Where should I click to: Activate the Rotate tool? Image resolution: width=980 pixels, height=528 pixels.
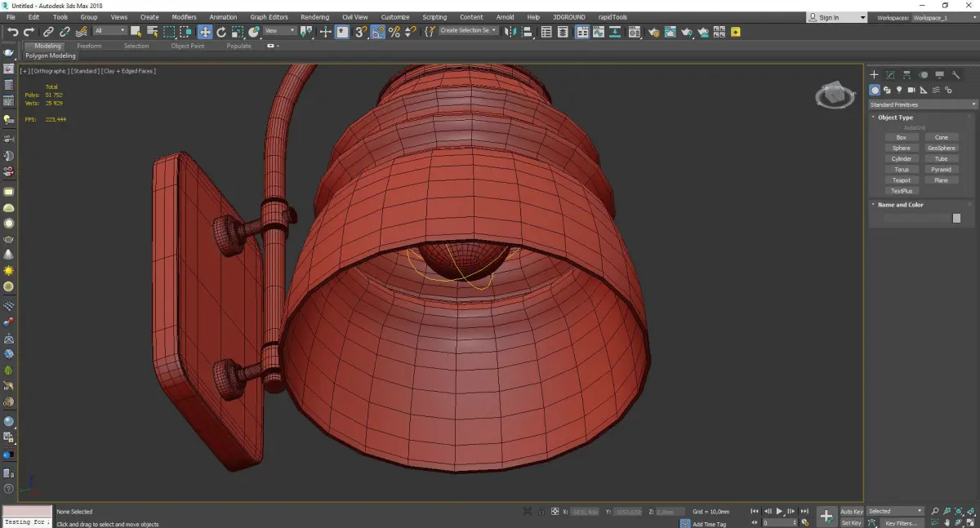[220, 32]
